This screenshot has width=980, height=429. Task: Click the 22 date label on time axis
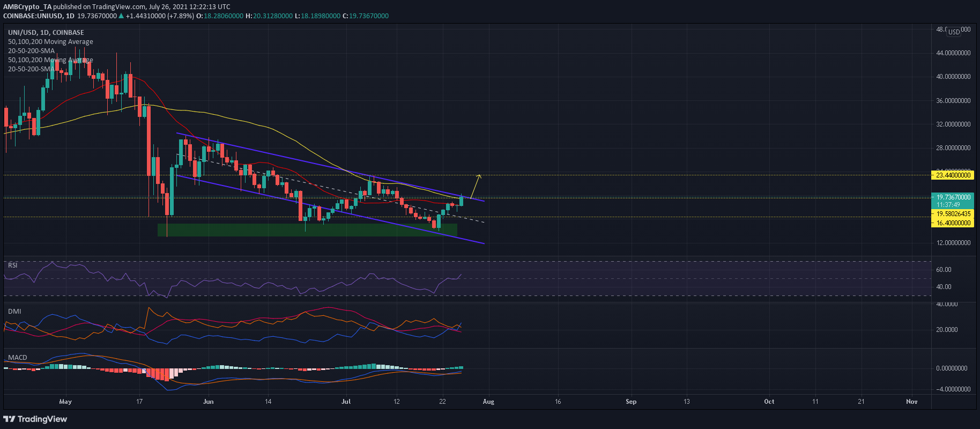tap(442, 402)
